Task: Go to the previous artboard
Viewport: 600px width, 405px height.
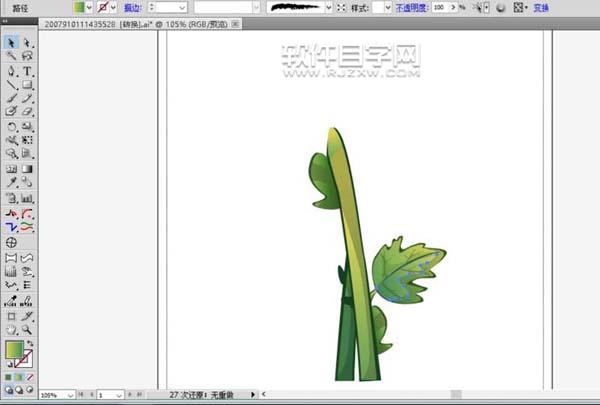Action: pos(91,394)
